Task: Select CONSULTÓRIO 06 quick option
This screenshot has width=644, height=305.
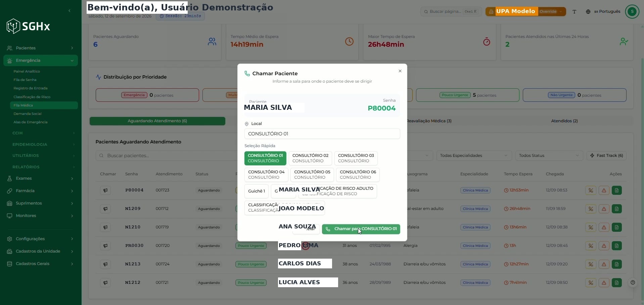Action: click(358, 175)
